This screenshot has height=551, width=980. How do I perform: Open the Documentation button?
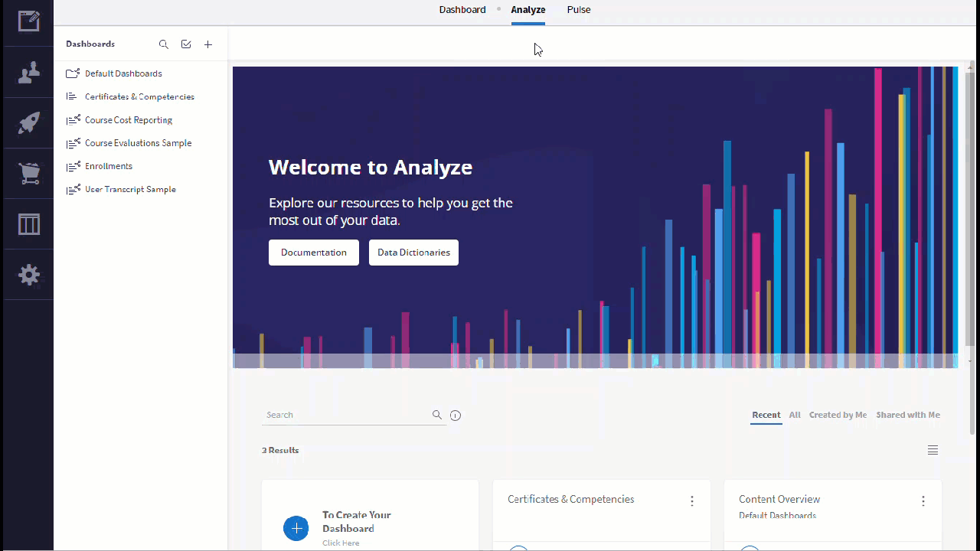[x=314, y=253]
